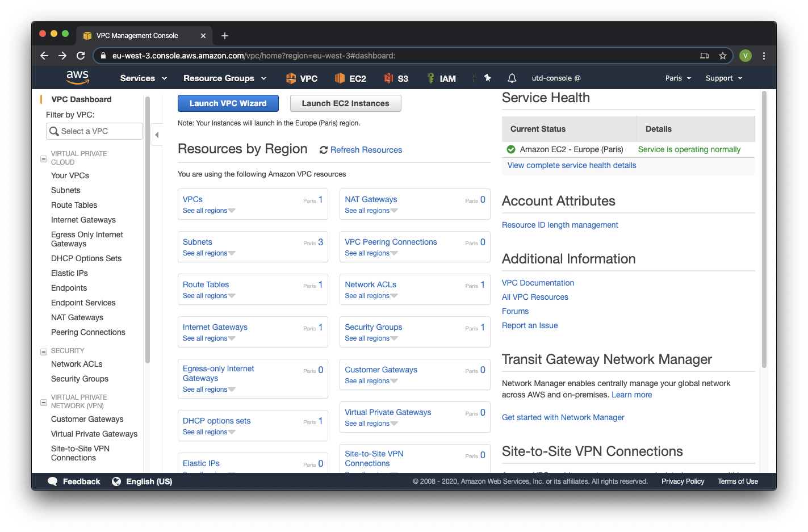Click the Refresh Resources icon
Image resolution: width=808 pixels, height=532 pixels.
tap(324, 150)
